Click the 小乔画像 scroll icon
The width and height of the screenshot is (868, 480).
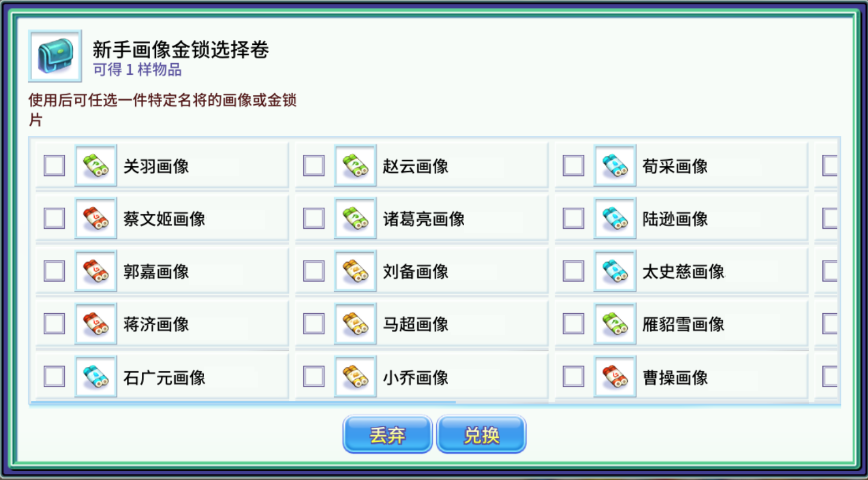click(x=355, y=377)
